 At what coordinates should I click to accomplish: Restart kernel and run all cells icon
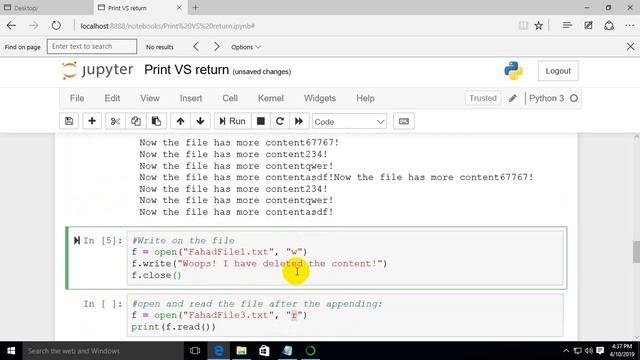click(299, 121)
